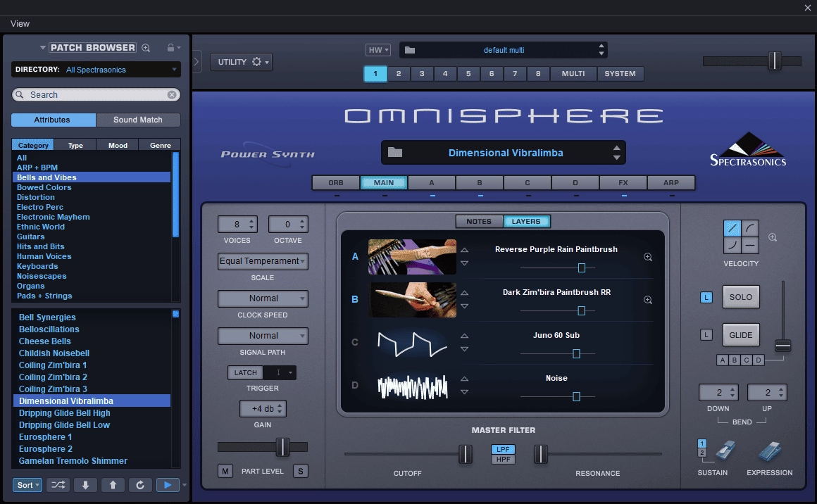Select part 2 button
817x504 pixels.
coord(399,73)
